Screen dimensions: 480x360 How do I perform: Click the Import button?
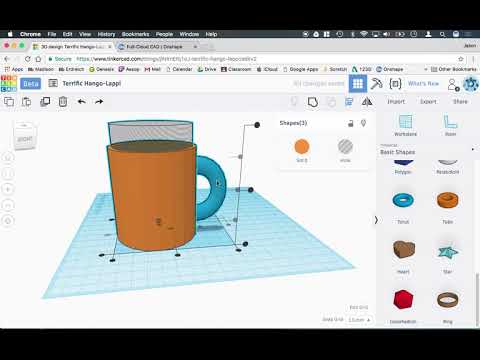pos(396,101)
